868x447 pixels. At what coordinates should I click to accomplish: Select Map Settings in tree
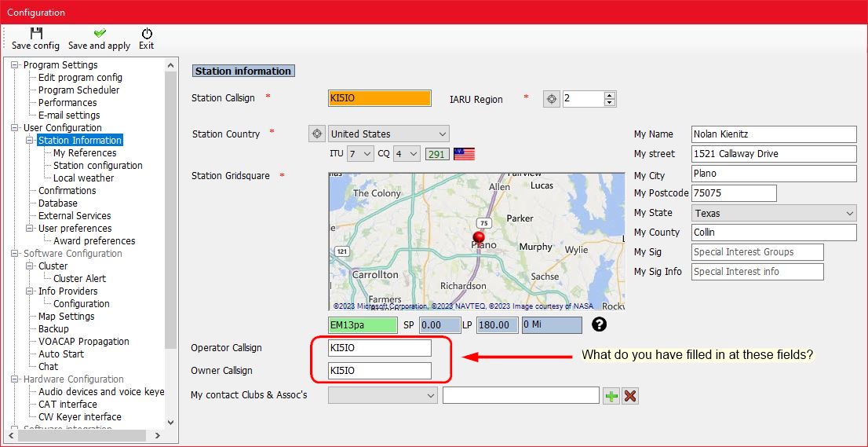pyautogui.click(x=66, y=317)
